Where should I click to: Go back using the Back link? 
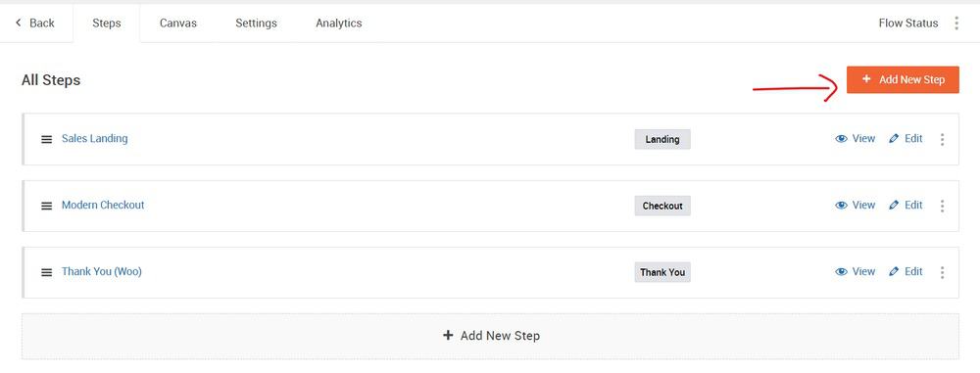click(x=35, y=23)
